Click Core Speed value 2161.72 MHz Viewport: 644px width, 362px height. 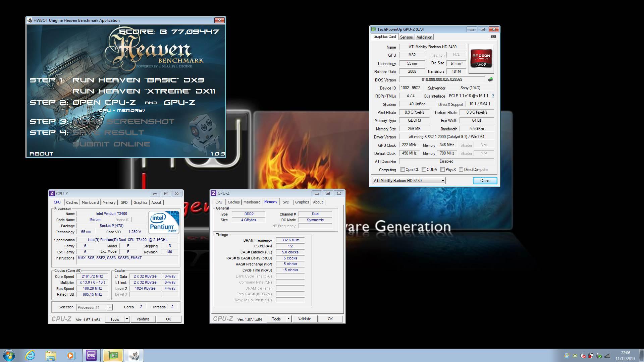92,277
